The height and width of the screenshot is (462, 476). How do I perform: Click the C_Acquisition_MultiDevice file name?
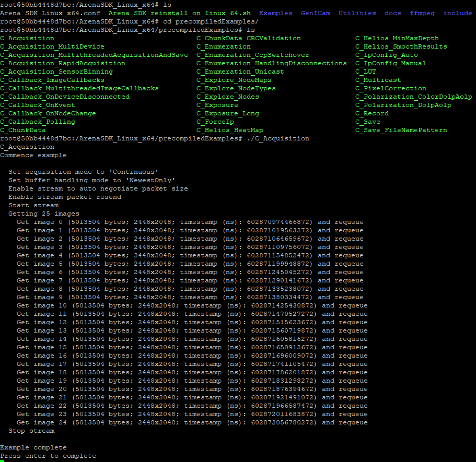tap(52, 46)
